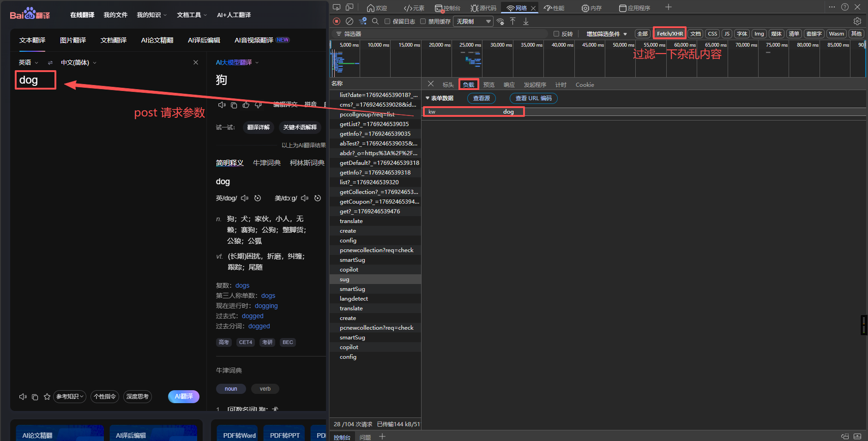Viewport: 868px width, 441px height.
Task: Select the translate request in list
Action: tap(351, 221)
